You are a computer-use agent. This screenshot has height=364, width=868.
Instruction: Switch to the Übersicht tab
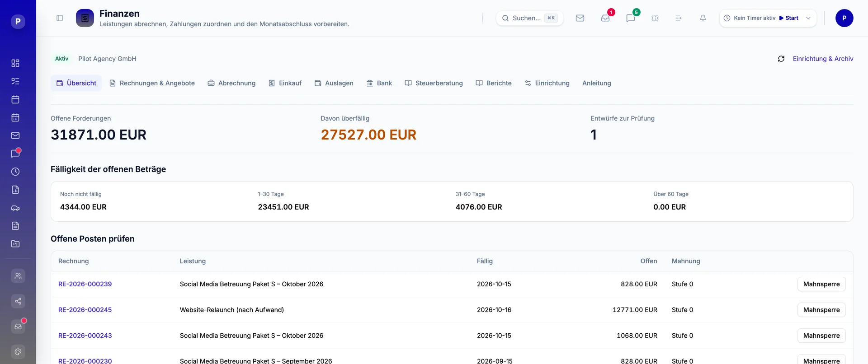point(76,83)
